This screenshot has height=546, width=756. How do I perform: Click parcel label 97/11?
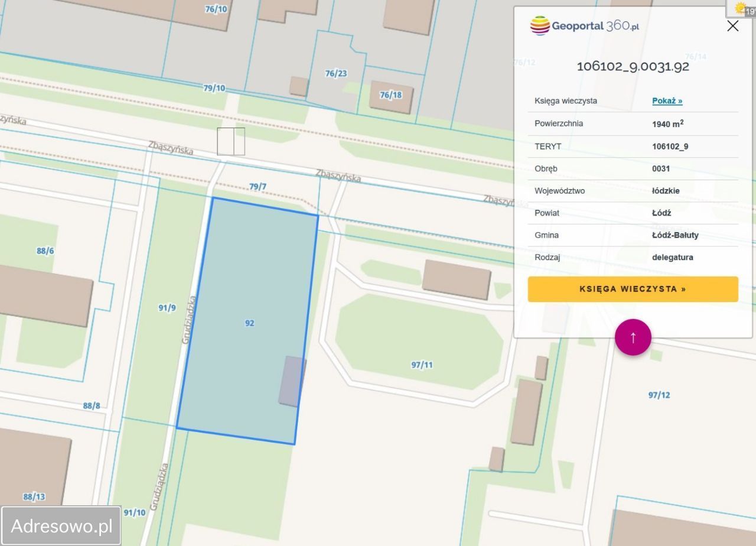(422, 365)
